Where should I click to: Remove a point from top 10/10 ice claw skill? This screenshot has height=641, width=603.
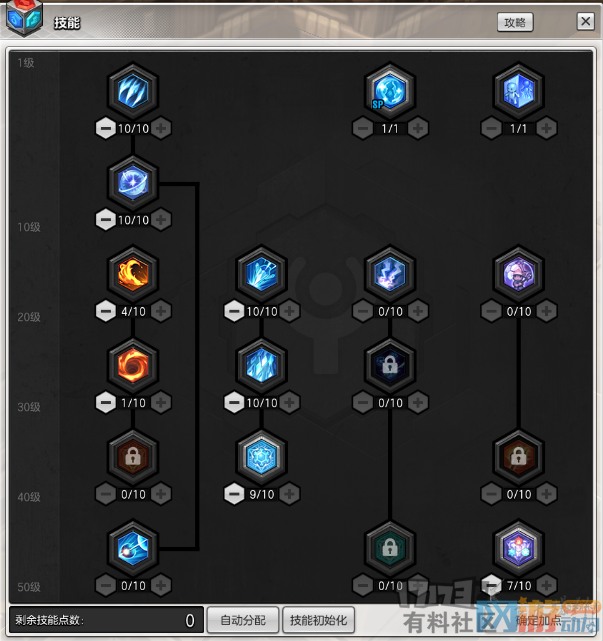pos(105,128)
